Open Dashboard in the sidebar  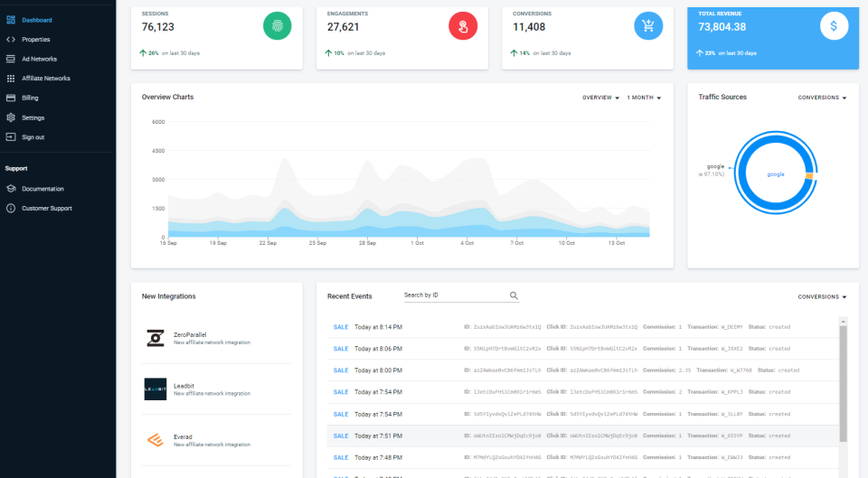point(36,20)
